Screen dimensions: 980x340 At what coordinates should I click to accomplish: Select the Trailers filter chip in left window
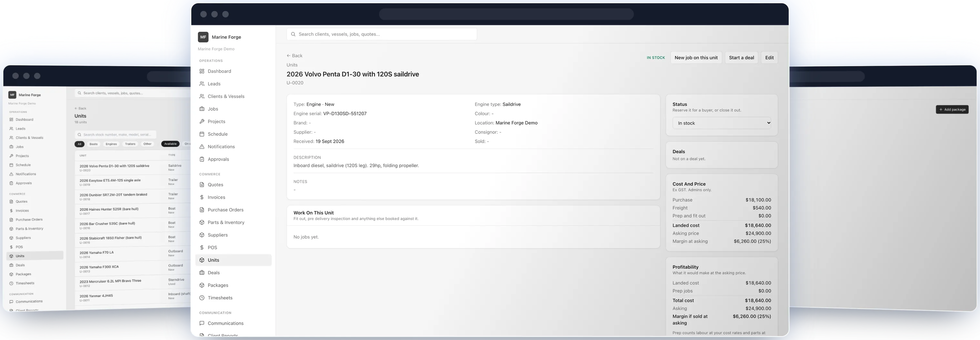pos(130,144)
